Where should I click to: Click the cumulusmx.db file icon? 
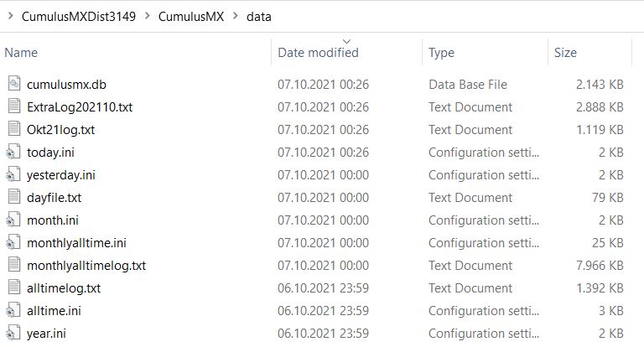click(x=13, y=85)
